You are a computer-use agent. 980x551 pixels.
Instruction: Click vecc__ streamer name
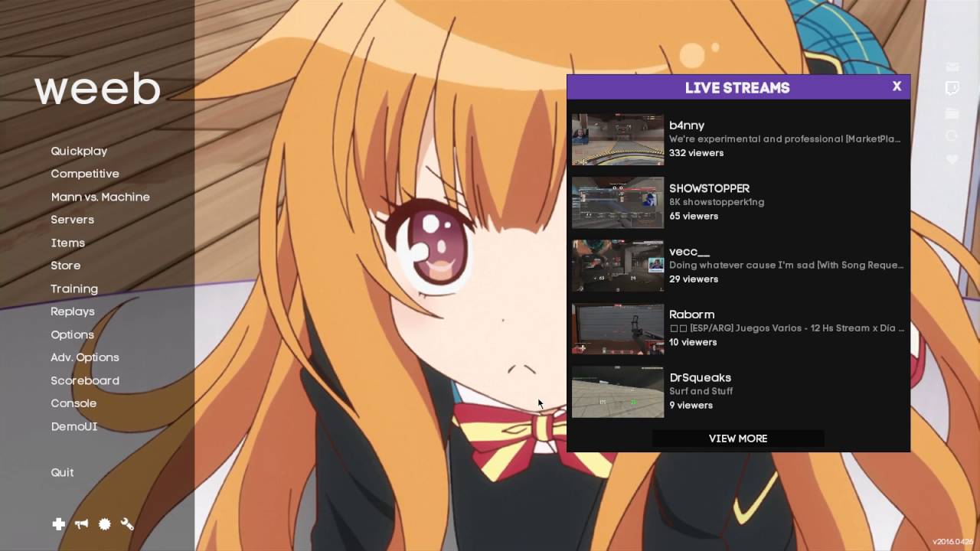point(690,252)
